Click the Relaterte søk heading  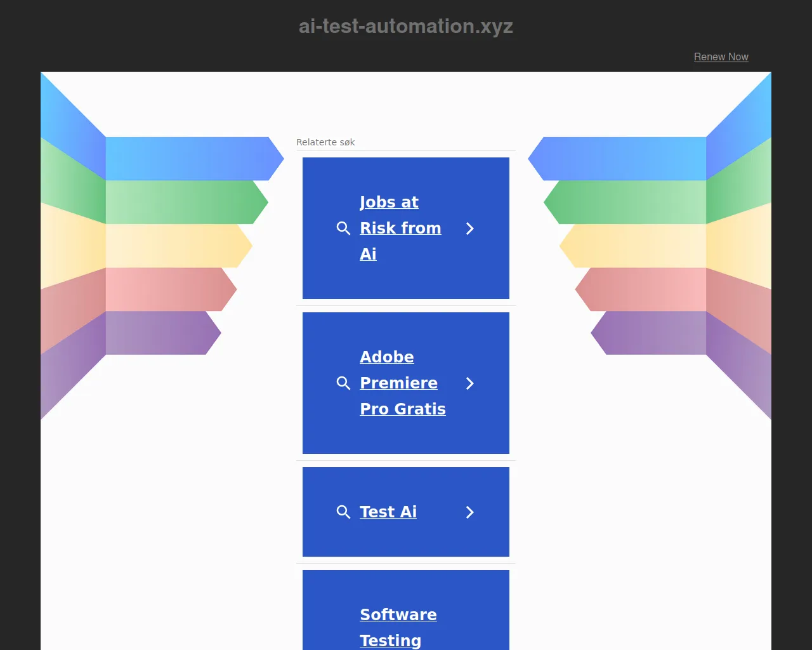tap(325, 142)
